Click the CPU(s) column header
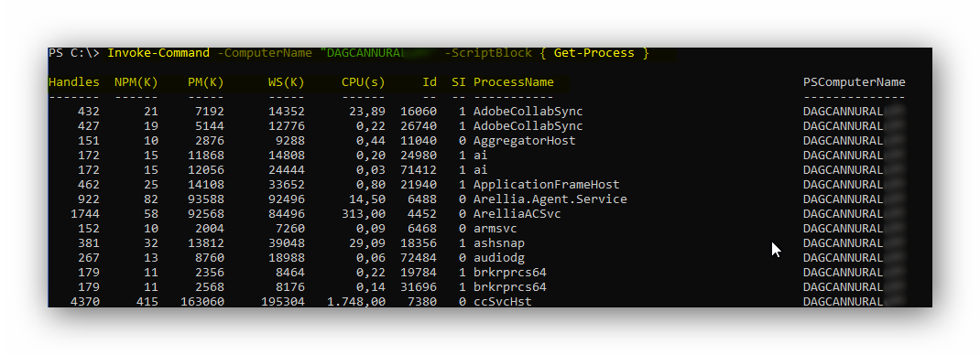This screenshot has width=980, height=355. 363,82
